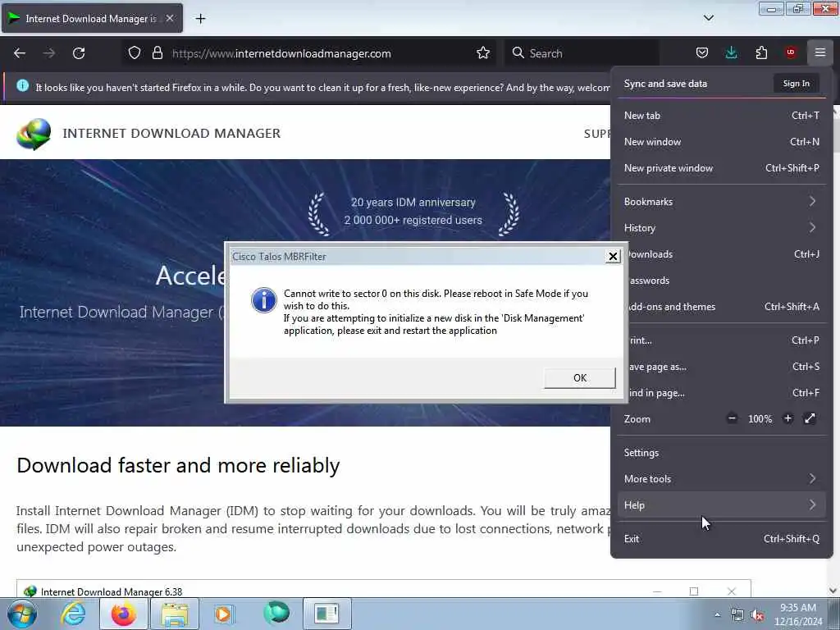Reset zoom by clicking 100%

click(760, 419)
